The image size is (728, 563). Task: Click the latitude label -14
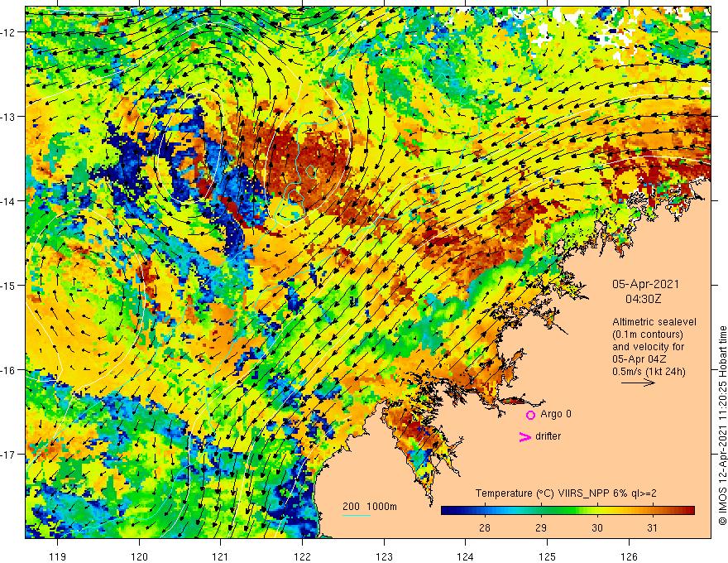tap(10, 201)
